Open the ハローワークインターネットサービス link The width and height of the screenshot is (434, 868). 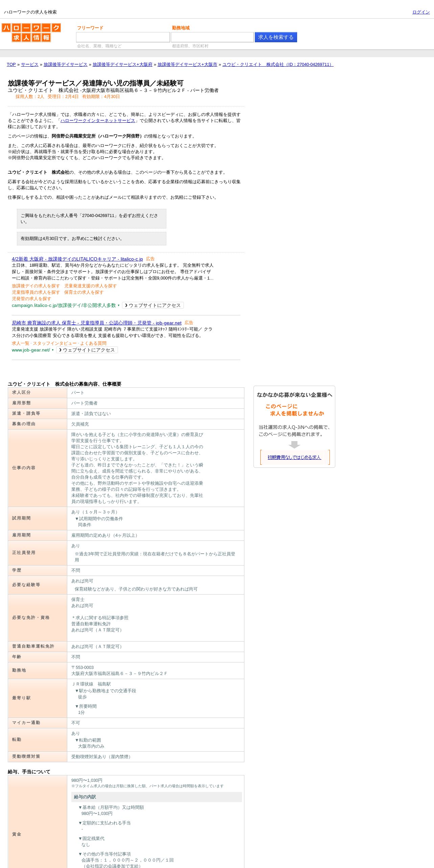coord(98,121)
